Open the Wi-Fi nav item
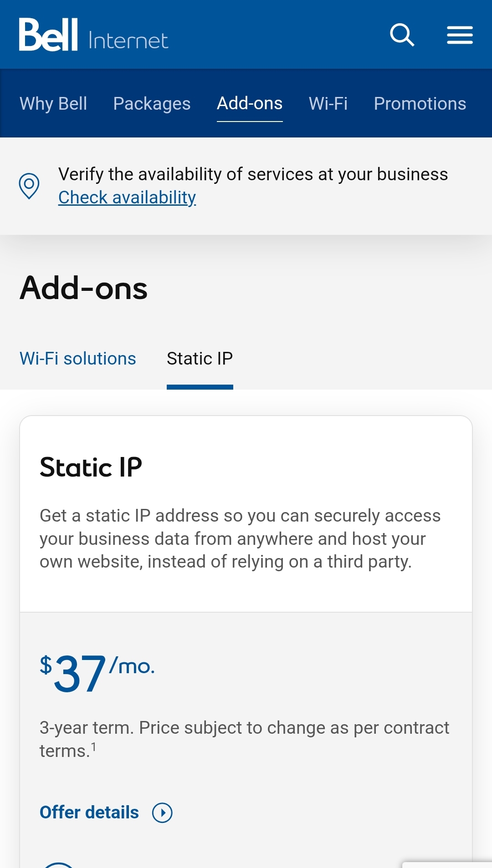The height and width of the screenshot is (868, 492). (328, 103)
